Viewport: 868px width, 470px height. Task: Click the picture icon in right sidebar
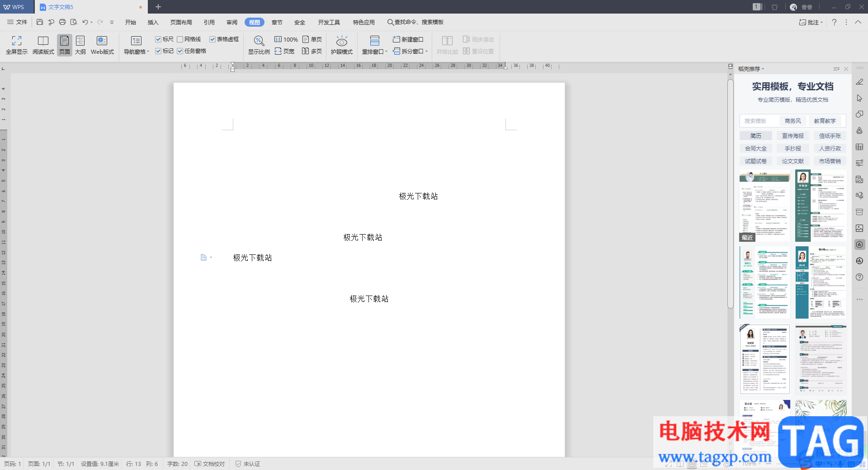coord(859,228)
